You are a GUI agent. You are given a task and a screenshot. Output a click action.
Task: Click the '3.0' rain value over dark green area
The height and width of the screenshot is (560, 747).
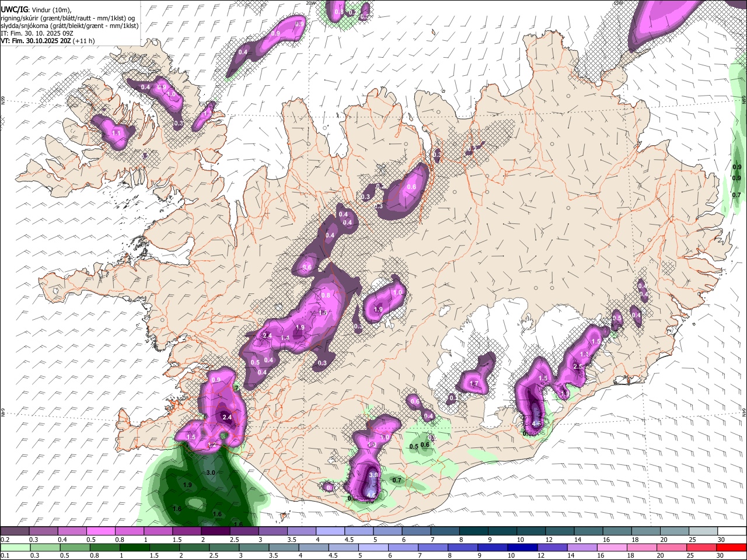[211, 473]
